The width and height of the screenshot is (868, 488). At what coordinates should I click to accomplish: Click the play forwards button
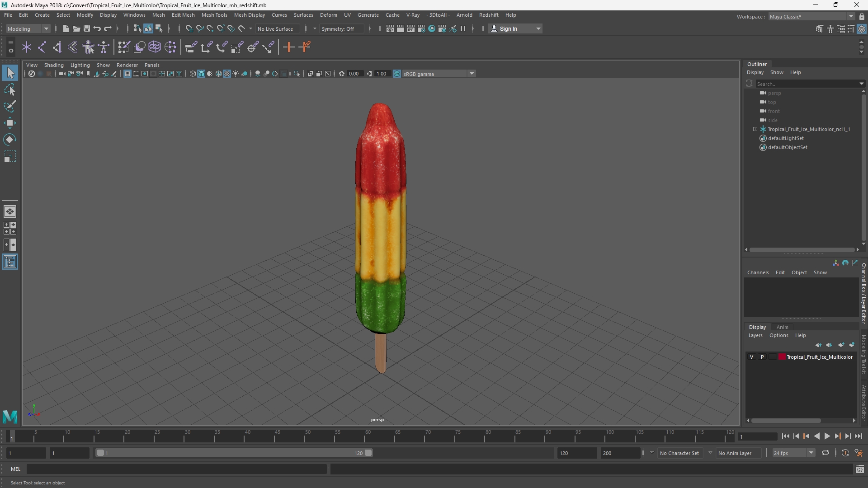pyautogui.click(x=827, y=436)
